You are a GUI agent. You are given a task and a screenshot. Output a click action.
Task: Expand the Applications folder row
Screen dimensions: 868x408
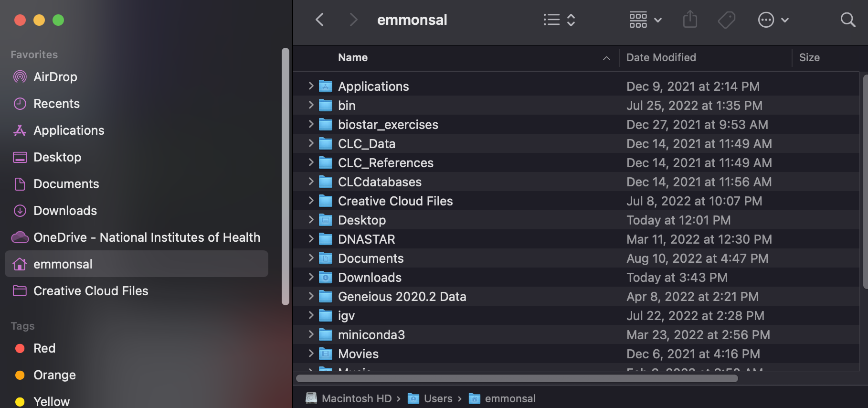(x=311, y=86)
